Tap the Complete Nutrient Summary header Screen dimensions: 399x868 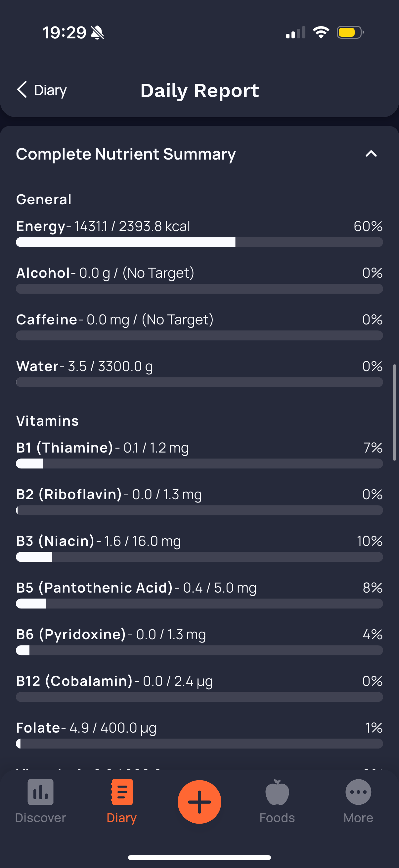click(x=126, y=154)
